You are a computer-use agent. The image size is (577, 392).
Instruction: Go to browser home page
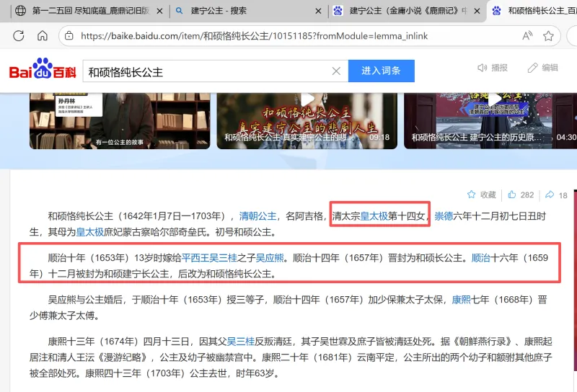(x=43, y=35)
